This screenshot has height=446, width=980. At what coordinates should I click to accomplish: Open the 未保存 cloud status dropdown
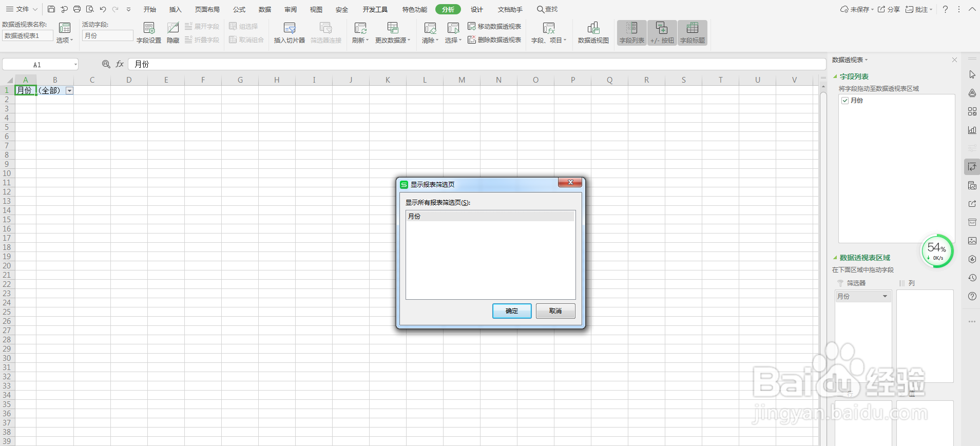857,9
